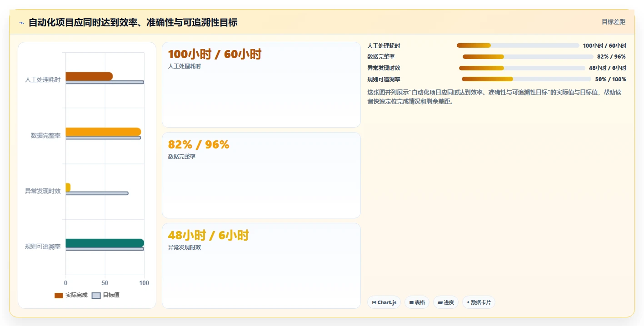This screenshot has width=644, height=326.
Task: Click the short yellow 异常发现时效 actual bar
Action: [68, 188]
